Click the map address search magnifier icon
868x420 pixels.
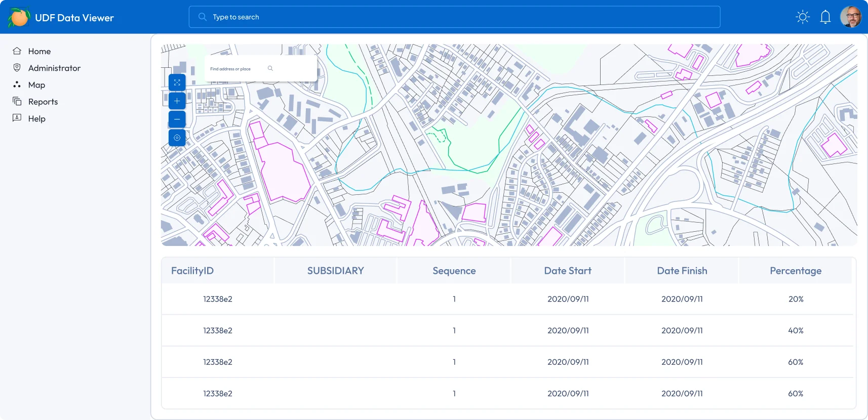270,68
